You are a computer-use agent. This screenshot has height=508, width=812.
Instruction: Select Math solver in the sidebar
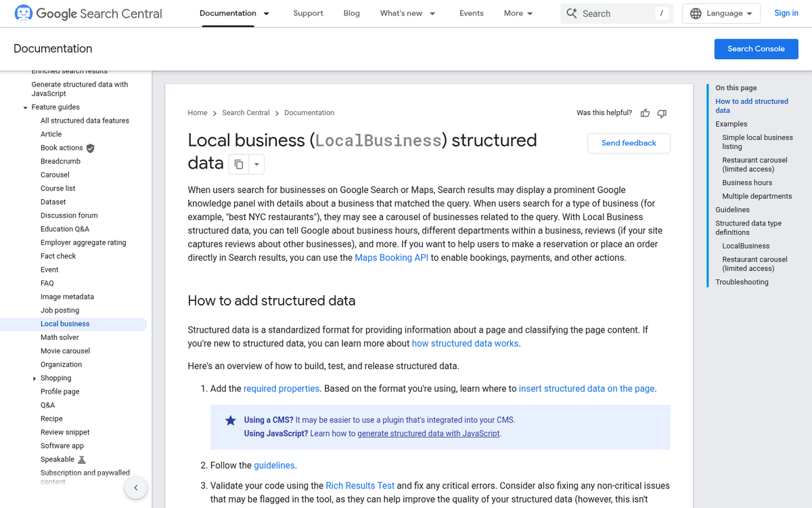[x=60, y=337]
